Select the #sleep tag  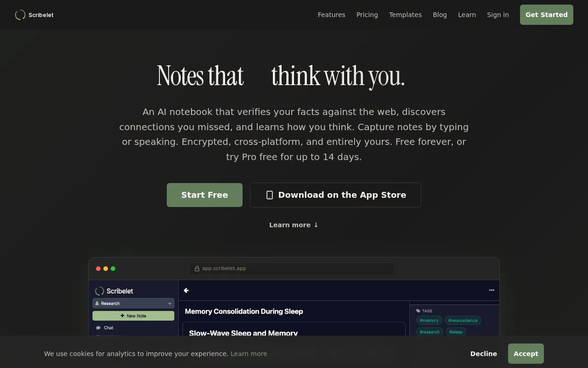click(456, 332)
